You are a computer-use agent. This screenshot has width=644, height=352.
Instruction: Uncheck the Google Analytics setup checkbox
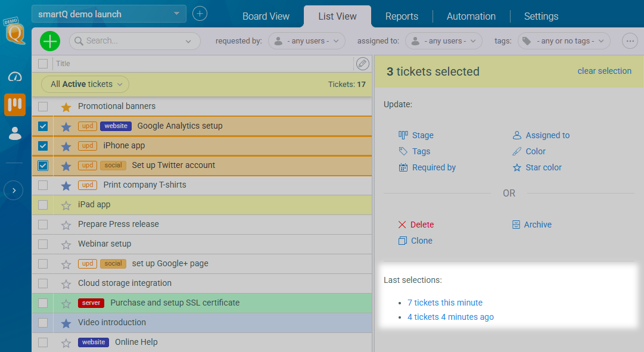click(43, 126)
